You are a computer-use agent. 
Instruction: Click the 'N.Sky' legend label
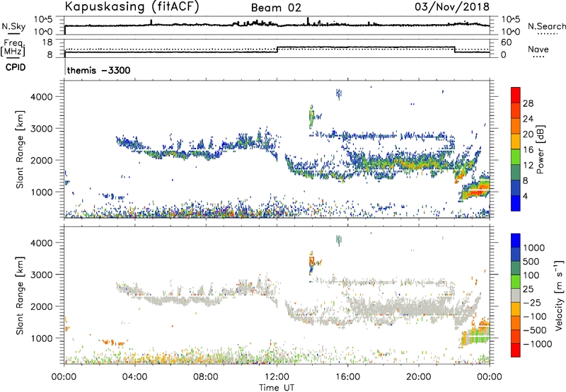(13, 26)
